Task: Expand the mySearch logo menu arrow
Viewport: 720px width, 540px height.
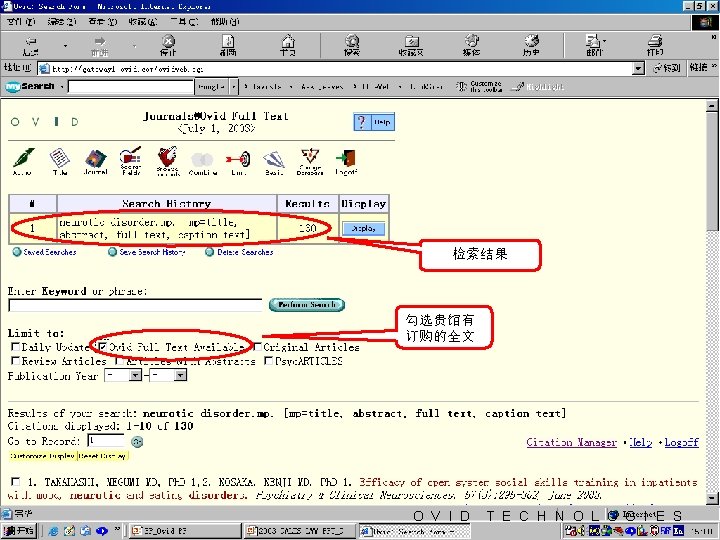Action: tap(61, 86)
